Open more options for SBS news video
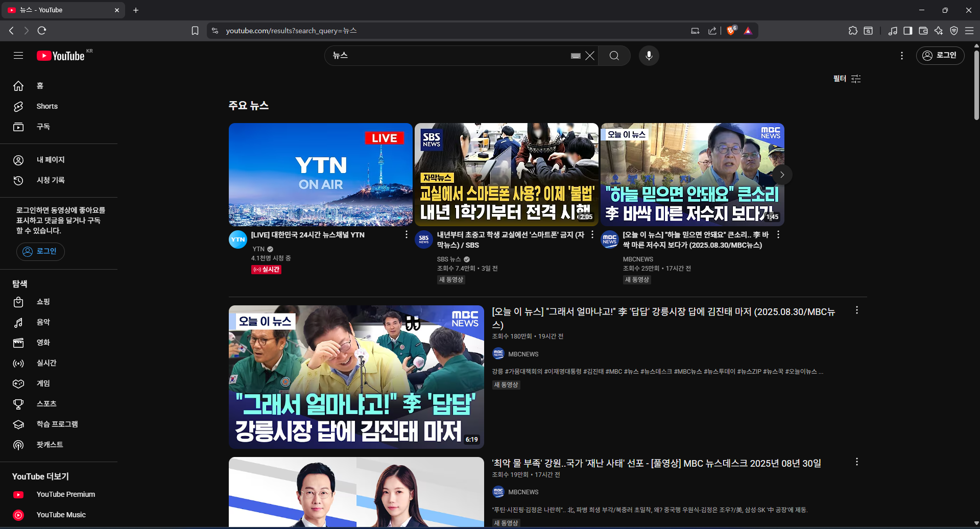 click(592, 235)
